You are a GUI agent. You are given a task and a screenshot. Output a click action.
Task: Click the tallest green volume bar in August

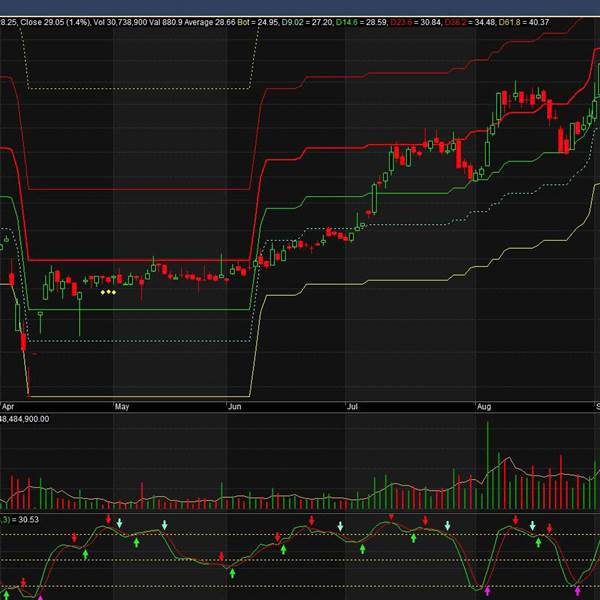click(488, 465)
